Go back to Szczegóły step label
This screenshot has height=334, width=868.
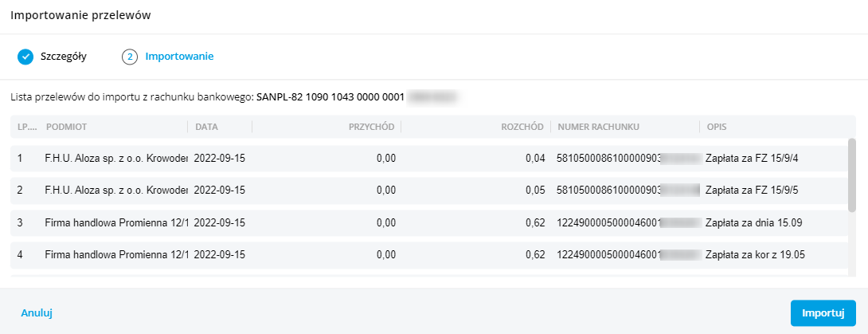click(x=64, y=57)
